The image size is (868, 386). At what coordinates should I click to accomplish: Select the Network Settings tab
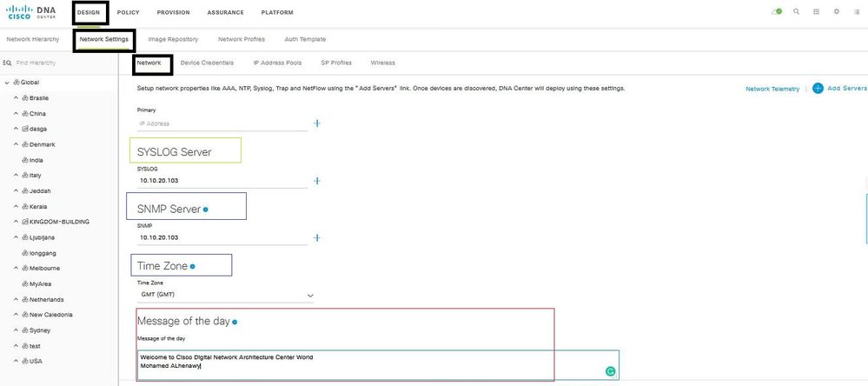point(104,39)
